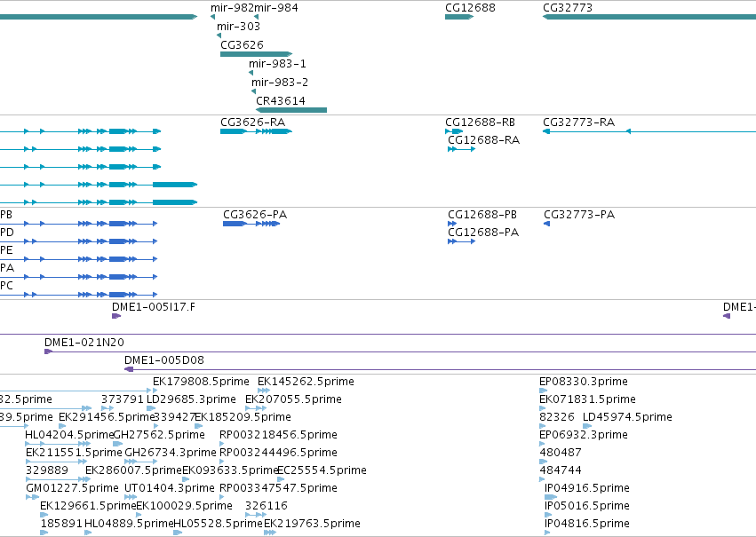Click the HL04204.5prime EST
The height and width of the screenshot is (537, 756).
pos(58,444)
